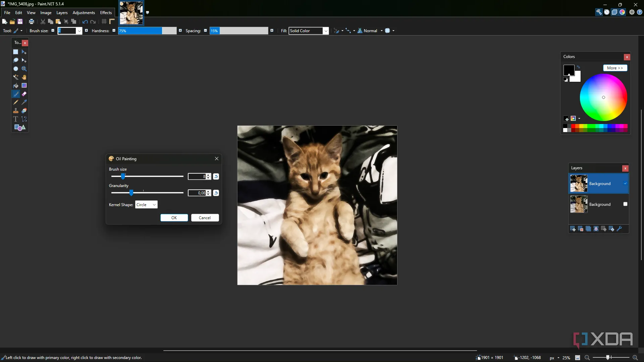Toggle the rulers icon

(112, 21)
